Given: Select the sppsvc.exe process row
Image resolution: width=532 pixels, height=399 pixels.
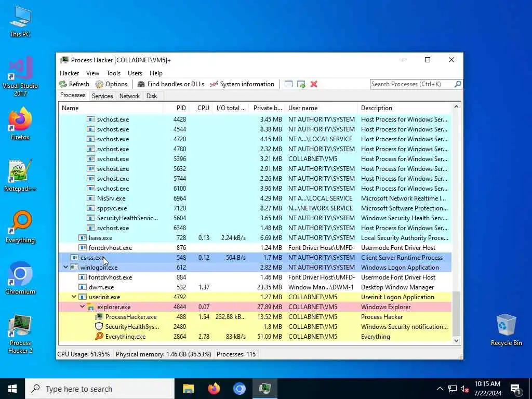Looking at the screenshot, I should click(255, 208).
